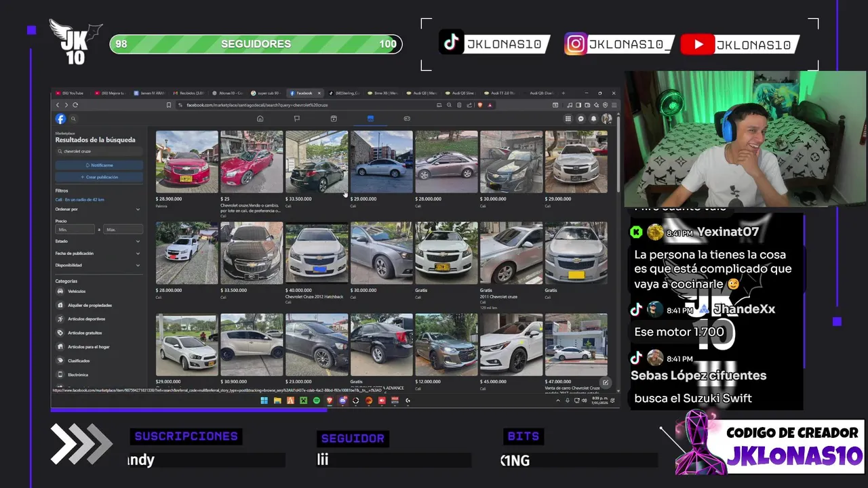The width and height of the screenshot is (868, 488).
Task: Click Facebook's magnifier search icon beside the logo
Action: 74,119
